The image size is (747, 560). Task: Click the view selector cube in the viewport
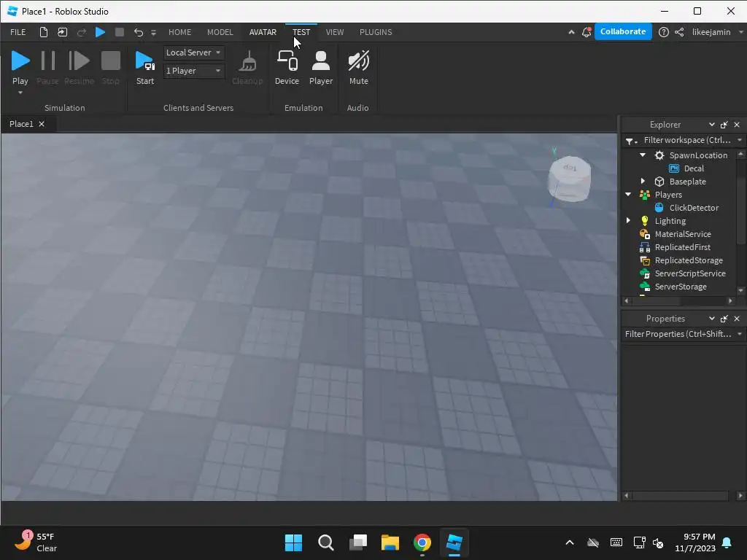569,178
